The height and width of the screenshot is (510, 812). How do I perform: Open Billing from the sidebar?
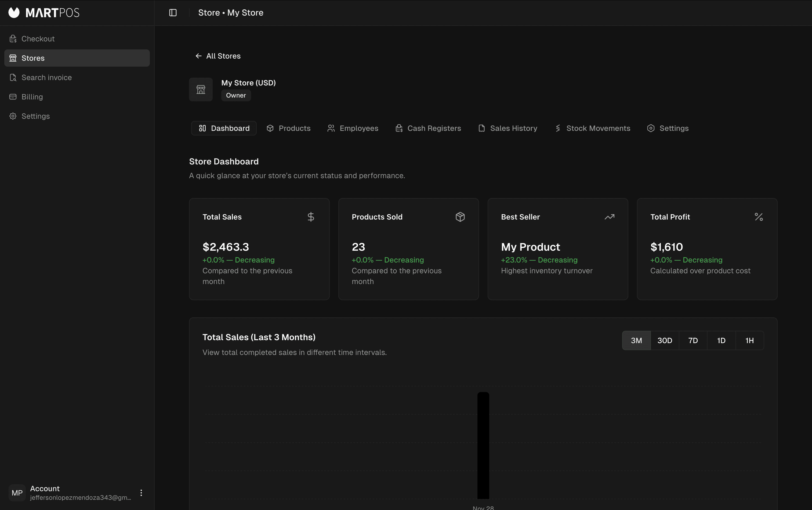[32, 97]
